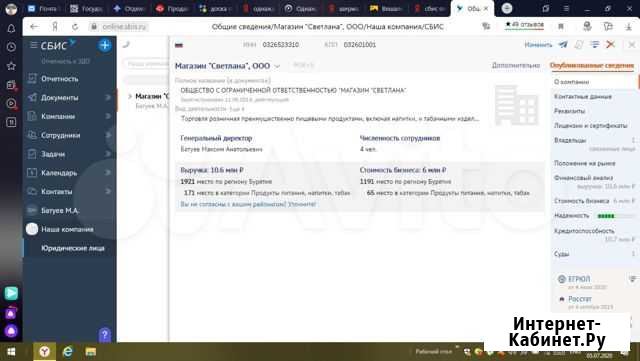Click the blue plus create button

coord(105,45)
